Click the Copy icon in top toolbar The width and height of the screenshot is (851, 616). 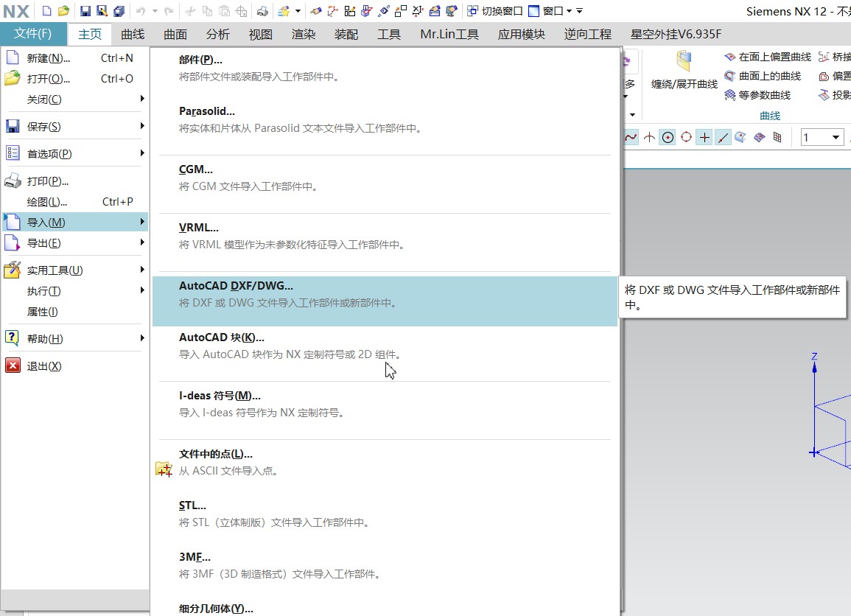[x=207, y=11]
